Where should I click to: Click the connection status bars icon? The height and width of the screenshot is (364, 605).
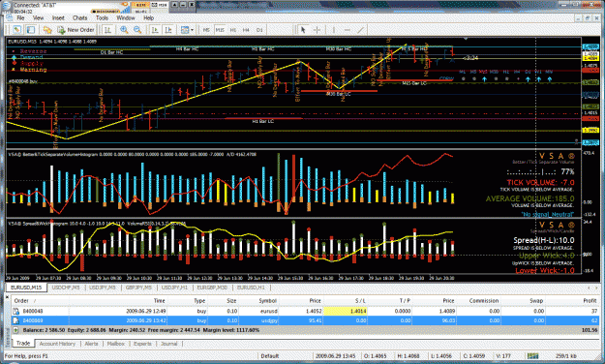pos(532,356)
